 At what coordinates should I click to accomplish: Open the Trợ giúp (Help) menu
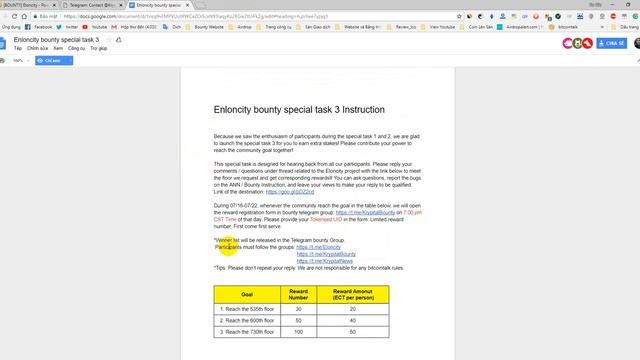pos(98,48)
